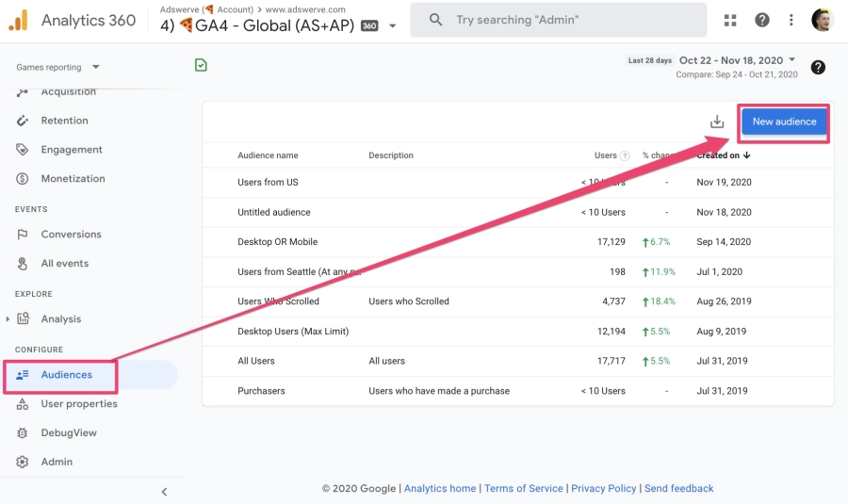The image size is (848, 504).
Task: Open the Terms of Service link
Action: 524,488
